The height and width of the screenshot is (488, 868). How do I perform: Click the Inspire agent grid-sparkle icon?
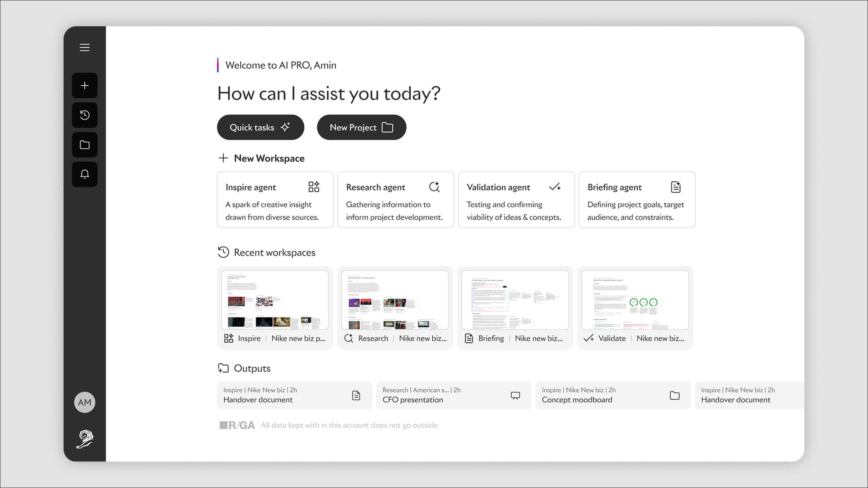point(314,187)
